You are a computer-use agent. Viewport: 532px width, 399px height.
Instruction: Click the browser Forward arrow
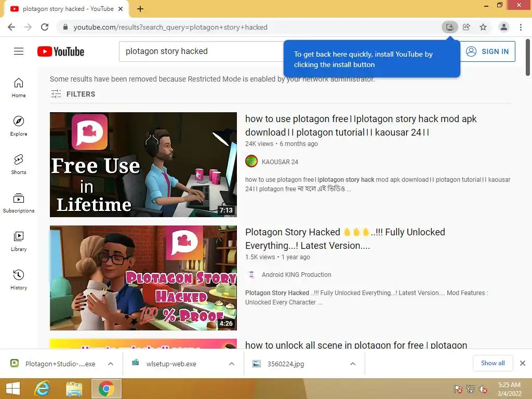28,27
